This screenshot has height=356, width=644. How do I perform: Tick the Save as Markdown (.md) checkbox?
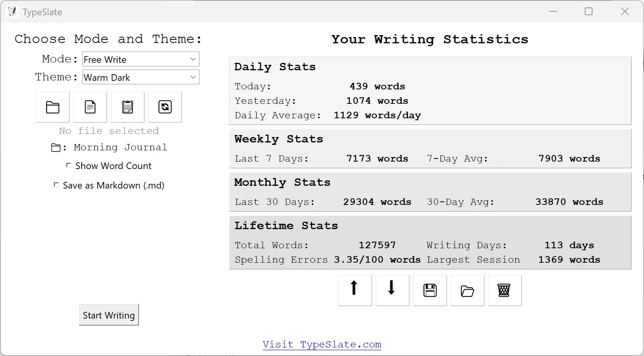click(56, 185)
